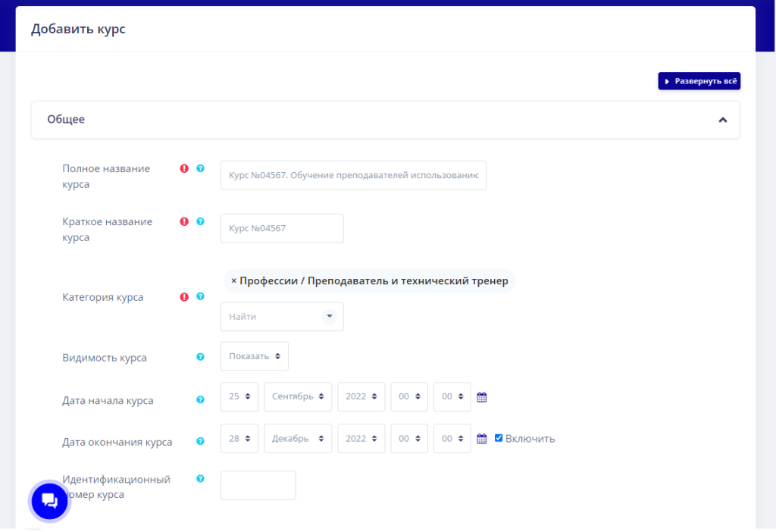Click the course ID number input field
Screen dimensions: 776x532
click(258, 486)
